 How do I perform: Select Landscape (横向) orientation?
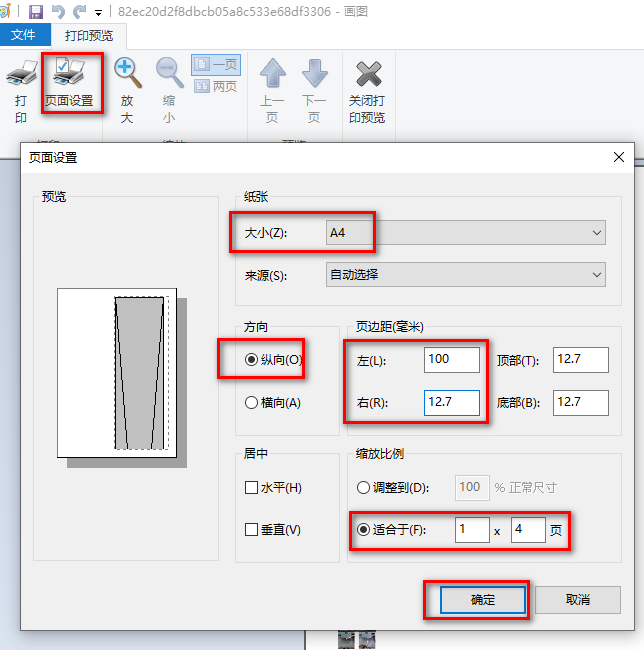(251, 402)
